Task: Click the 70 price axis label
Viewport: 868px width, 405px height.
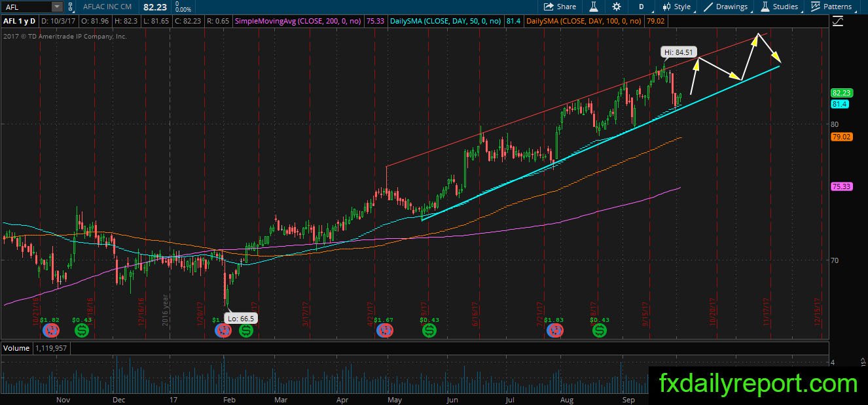Action: (x=835, y=260)
